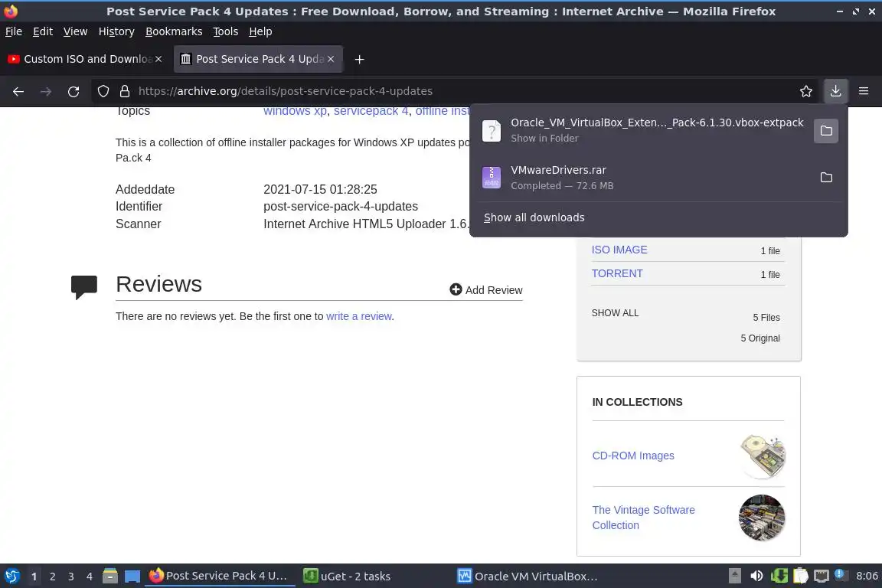Click the CD-ROM Images collection thumbnail
This screenshot has width=882, height=588.
point(763,456)
